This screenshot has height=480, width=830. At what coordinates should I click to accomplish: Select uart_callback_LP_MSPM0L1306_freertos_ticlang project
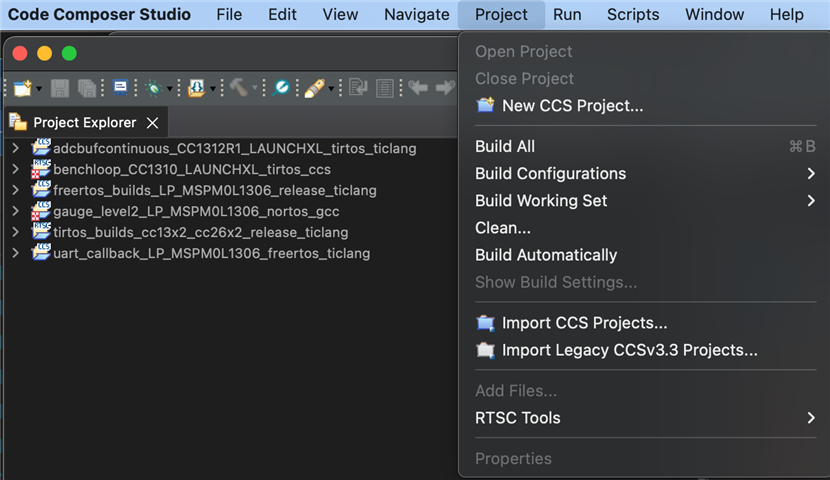pos(211,253)
